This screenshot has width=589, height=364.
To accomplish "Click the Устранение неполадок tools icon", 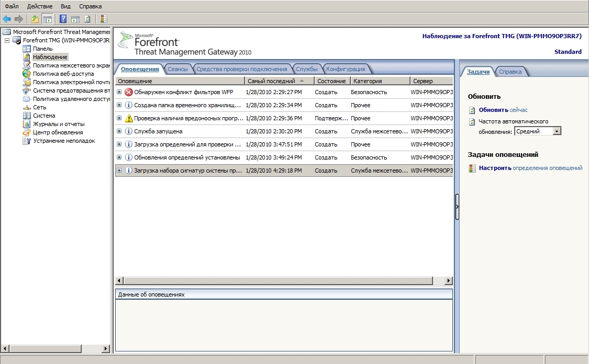I will click(x=27, y=141).
